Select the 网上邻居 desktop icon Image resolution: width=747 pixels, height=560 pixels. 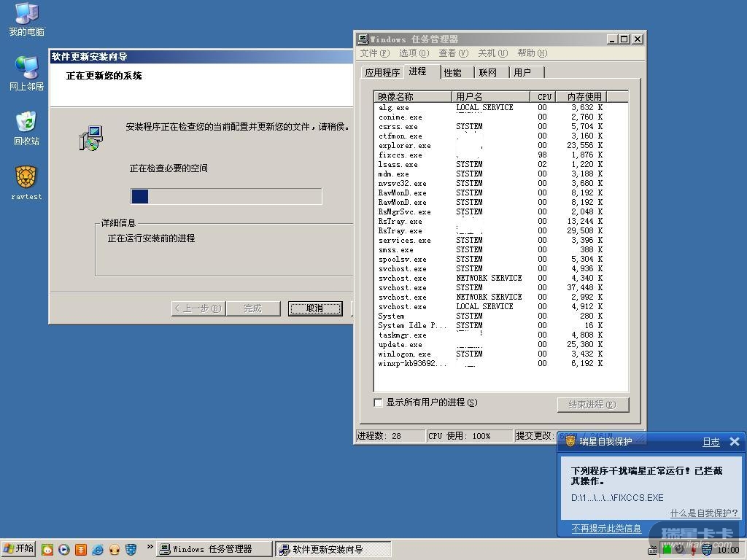tap(27, 74)
